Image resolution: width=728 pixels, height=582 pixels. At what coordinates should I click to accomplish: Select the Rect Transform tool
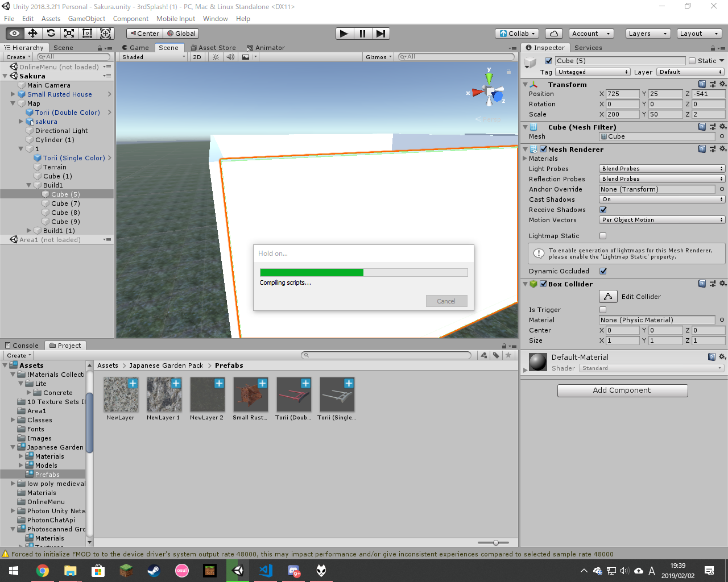tap(88, 34)
